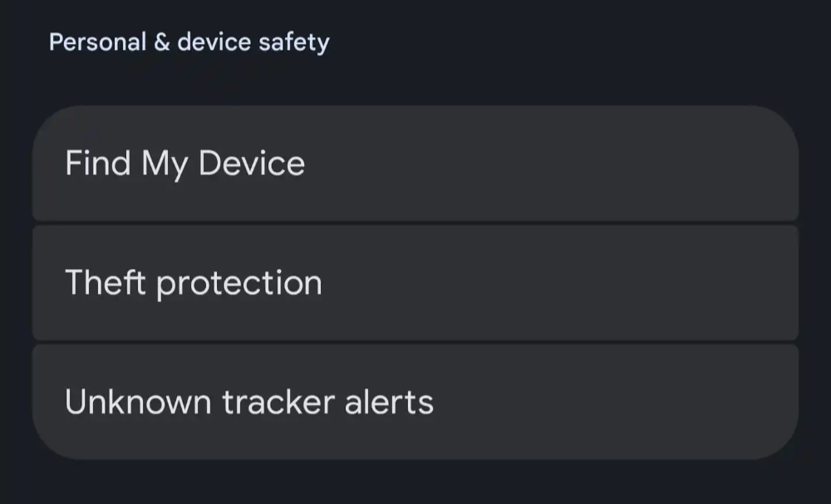831x504 pixels.
Task: Click the top row in the safety list
Action: pos(415,164)
